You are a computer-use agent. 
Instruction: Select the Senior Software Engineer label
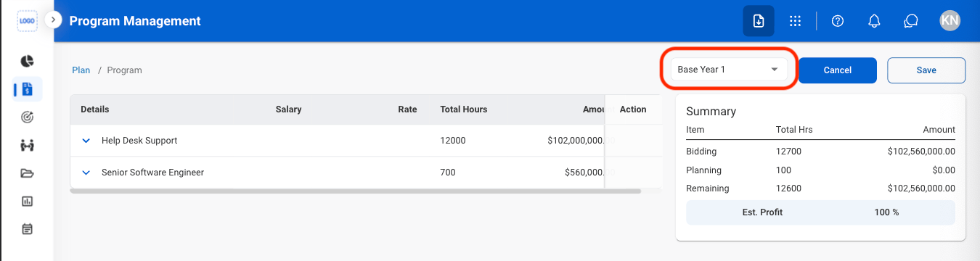tap(153, 173)
